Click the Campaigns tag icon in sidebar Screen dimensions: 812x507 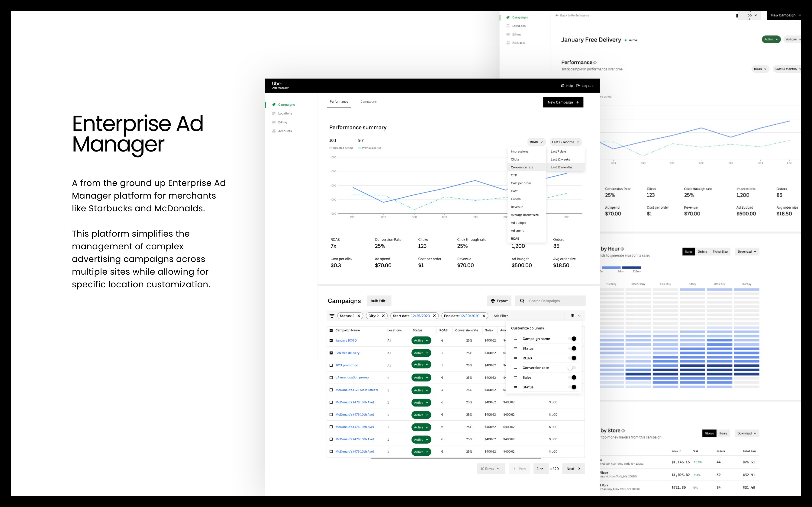(274, 105)
